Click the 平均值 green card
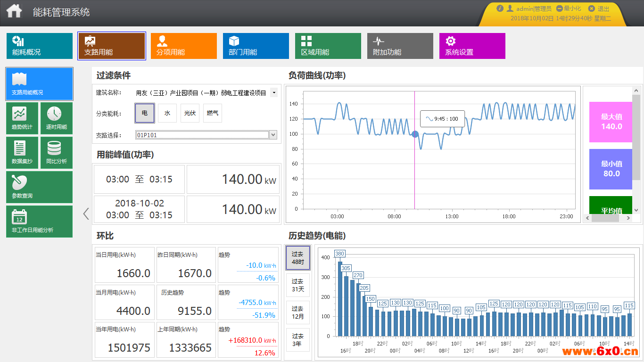644x362 pixels. tap(611, 205)
